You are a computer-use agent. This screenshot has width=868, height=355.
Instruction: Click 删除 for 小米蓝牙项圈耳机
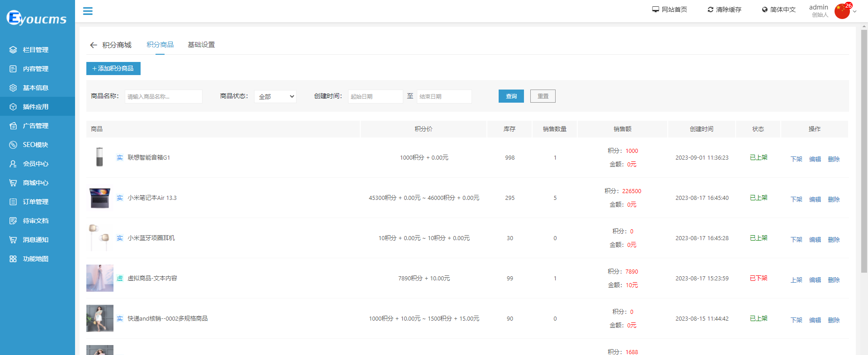tap(834, 240)
